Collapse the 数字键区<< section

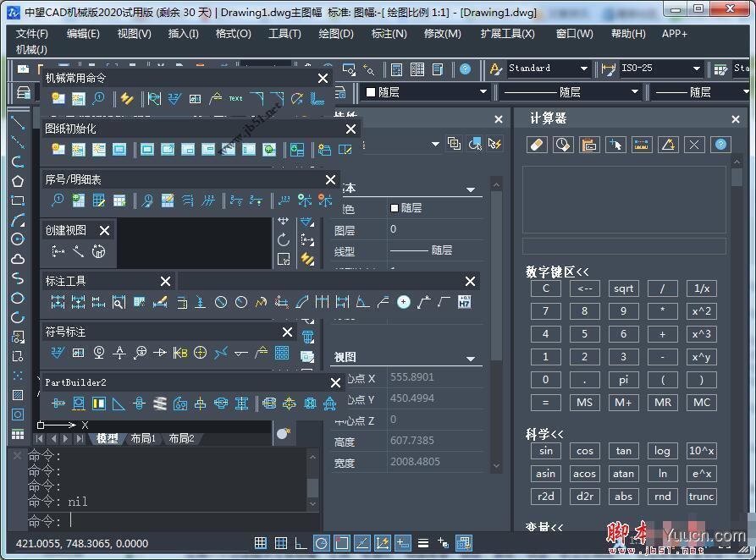(557, 272)
